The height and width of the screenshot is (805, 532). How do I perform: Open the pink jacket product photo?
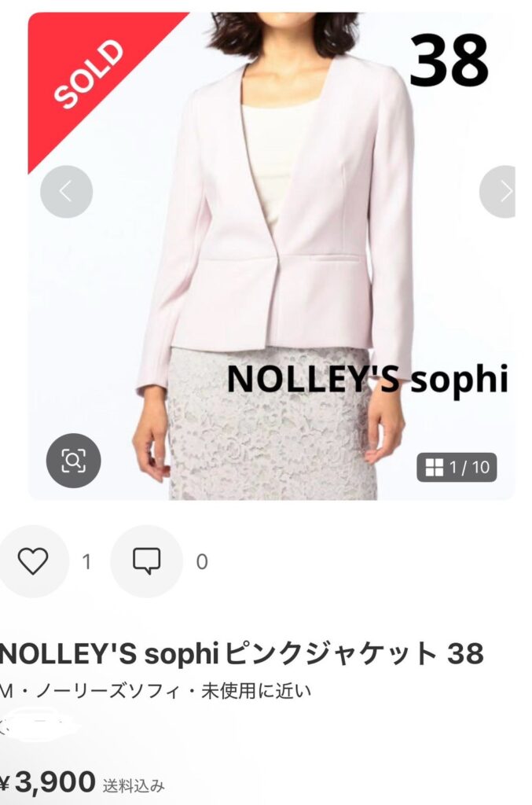271,255
